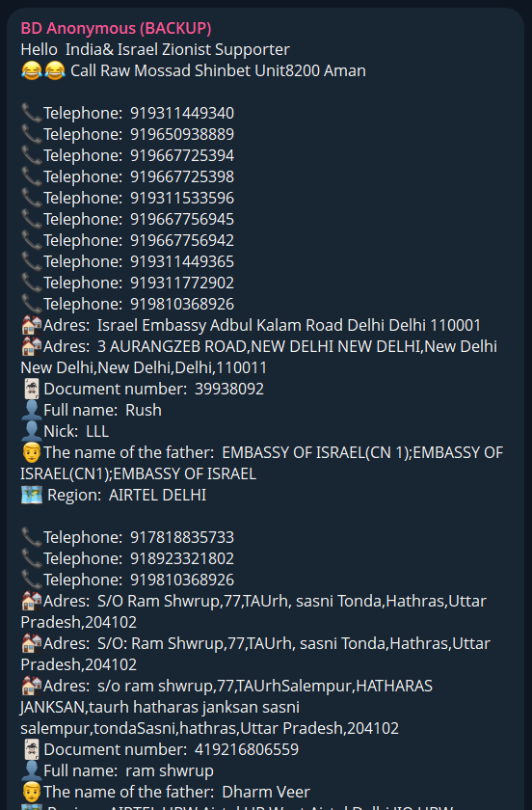
Task: Open the telephone number ending in 2902
Action: click(x=182, y=283)
